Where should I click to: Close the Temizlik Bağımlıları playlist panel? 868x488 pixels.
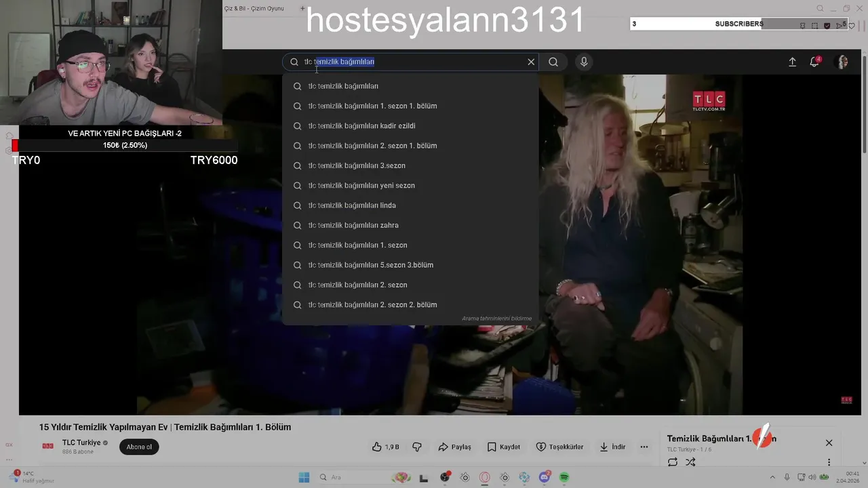(x=829, y=443)
